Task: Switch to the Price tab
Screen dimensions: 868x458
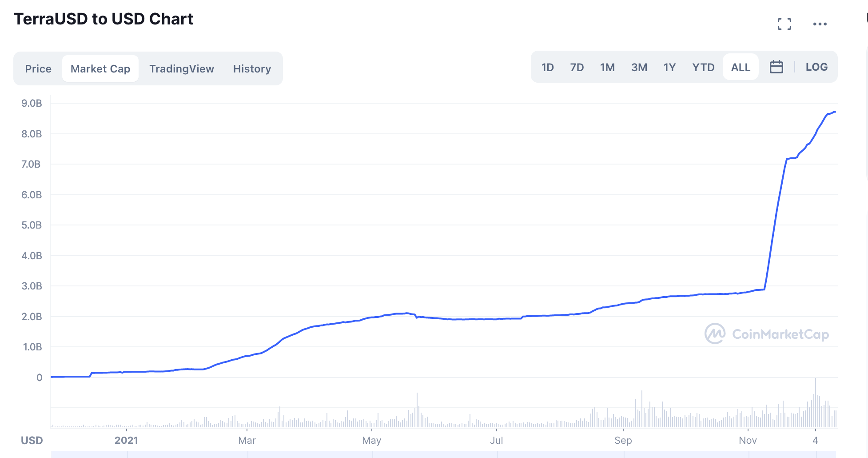Action: click(38, 68)
